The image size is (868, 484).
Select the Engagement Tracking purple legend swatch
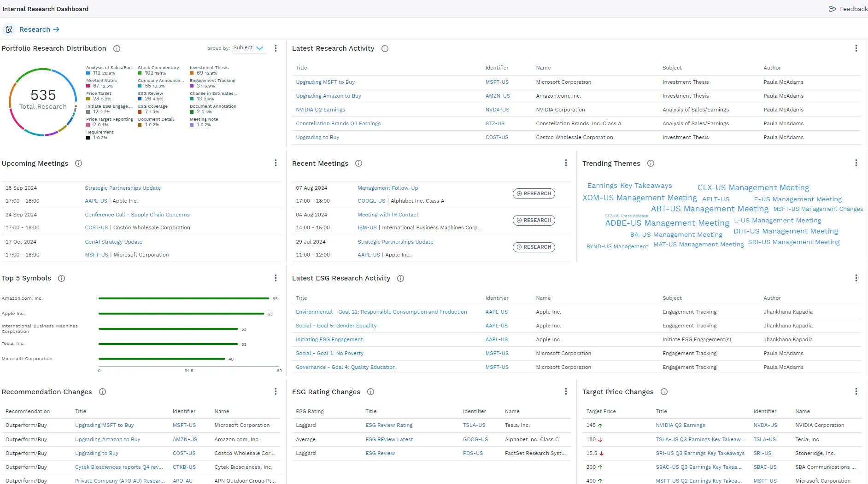[192, 86]
